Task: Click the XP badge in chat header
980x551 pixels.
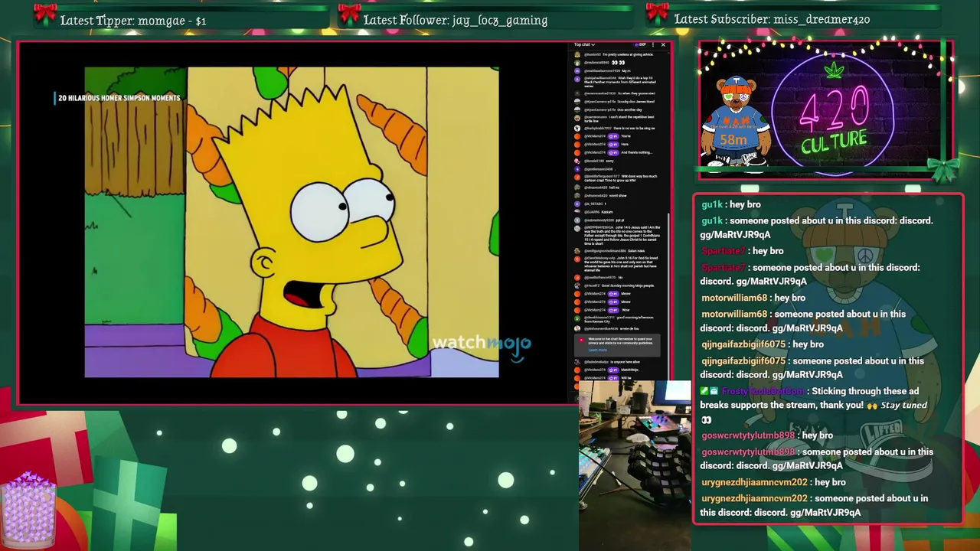Action: [x=640, y=44]
